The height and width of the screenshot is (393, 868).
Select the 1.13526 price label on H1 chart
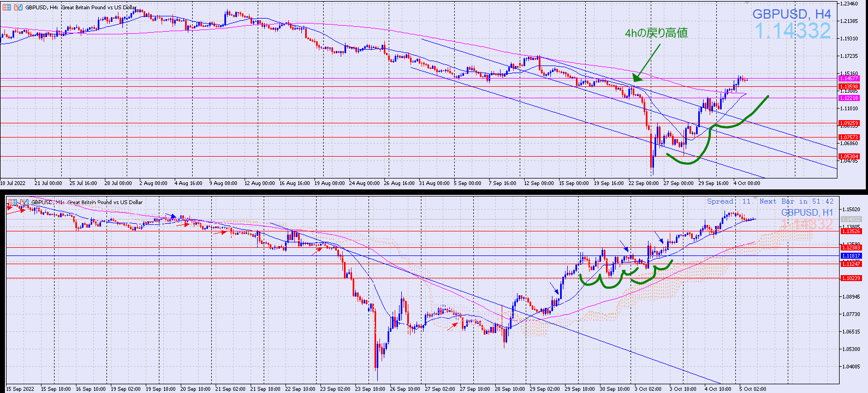click(851, 231)
